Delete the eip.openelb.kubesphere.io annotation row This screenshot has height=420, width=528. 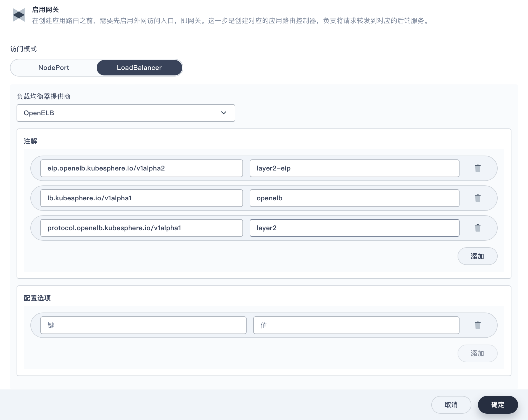(477, 168)
